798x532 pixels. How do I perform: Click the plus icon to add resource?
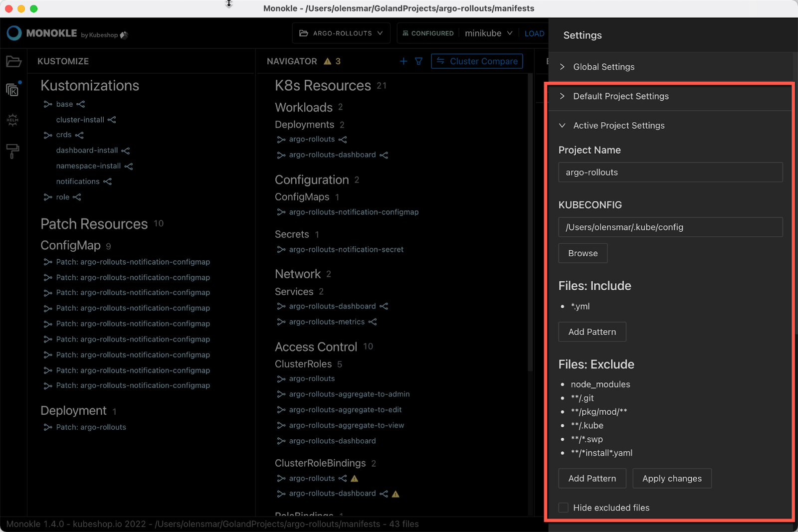point(403,61)
